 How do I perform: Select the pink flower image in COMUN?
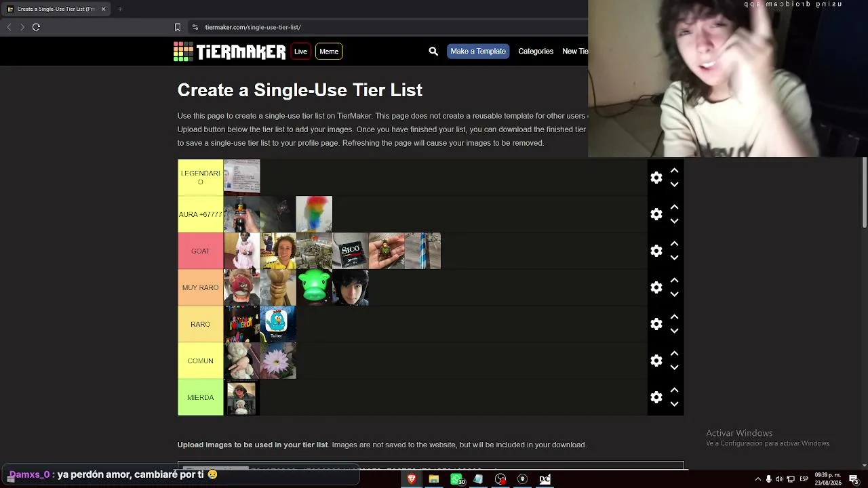278,361
